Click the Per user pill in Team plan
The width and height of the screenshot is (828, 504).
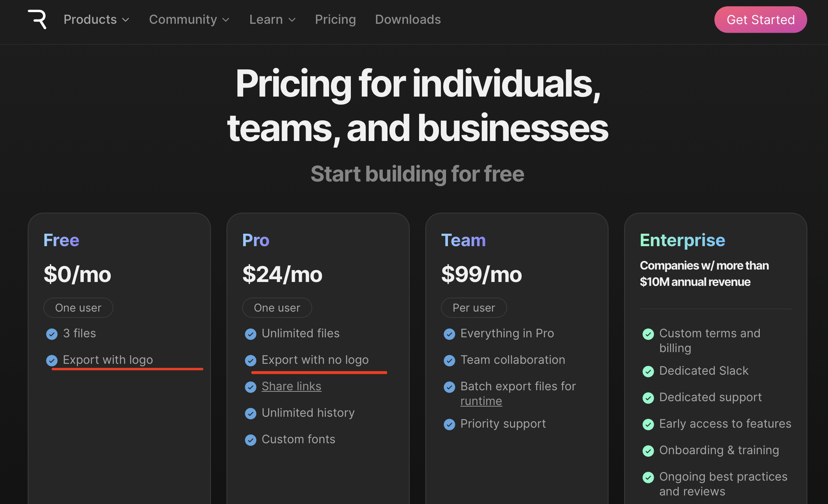coord(474,308)
